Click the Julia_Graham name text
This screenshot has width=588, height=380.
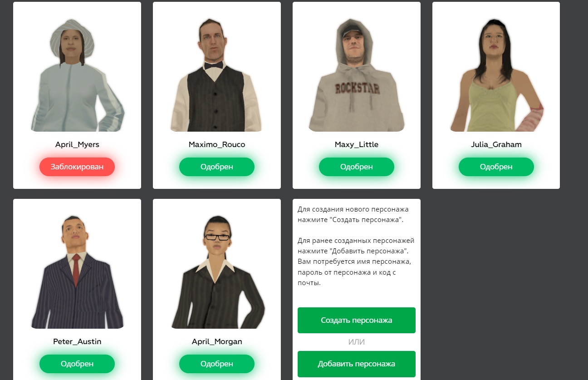496,145
